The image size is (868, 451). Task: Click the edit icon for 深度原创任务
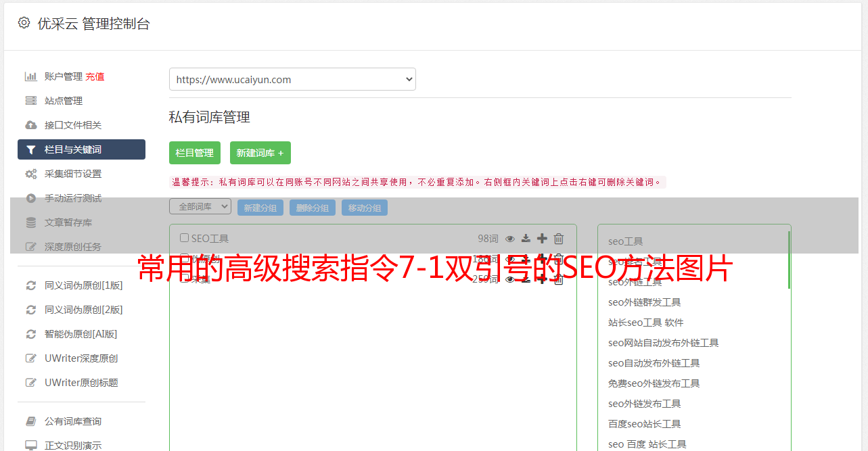pyautogui.click(x=31, y=247)
